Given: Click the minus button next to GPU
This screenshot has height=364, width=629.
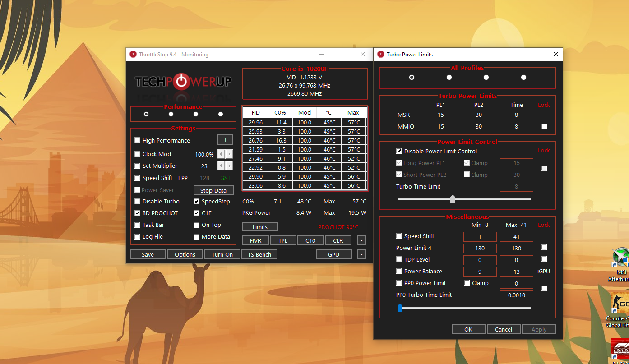Looking at the screenshot, I should click(x=361, y=254).
